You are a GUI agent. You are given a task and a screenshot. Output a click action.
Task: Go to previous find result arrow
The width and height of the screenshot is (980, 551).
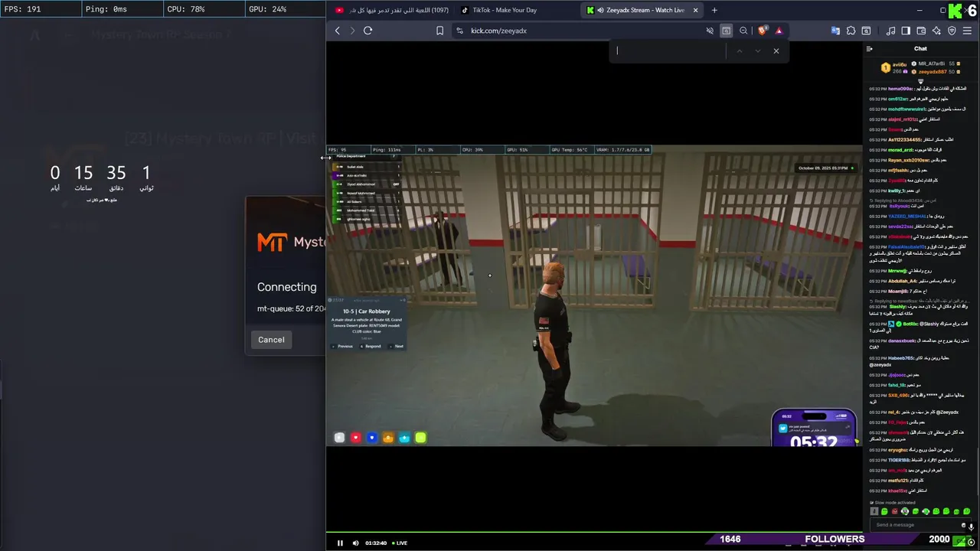739,51
